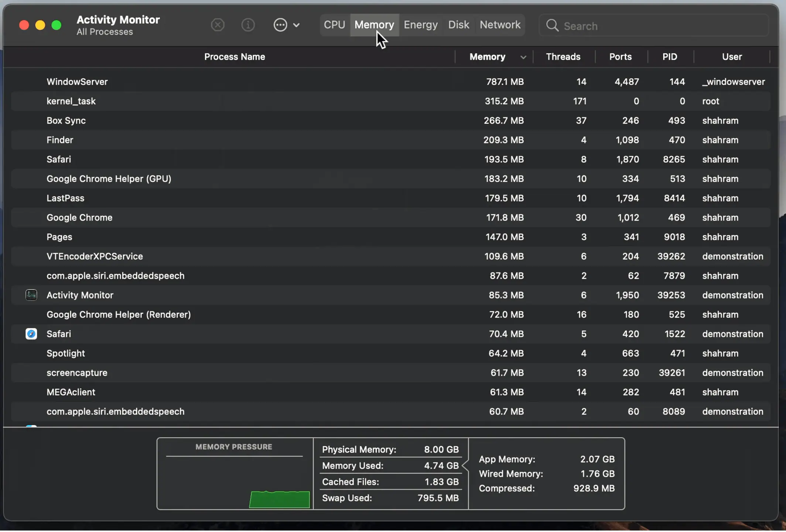Click the Safari browser icon next to process

pyautogui.click(x=31, y=334)
